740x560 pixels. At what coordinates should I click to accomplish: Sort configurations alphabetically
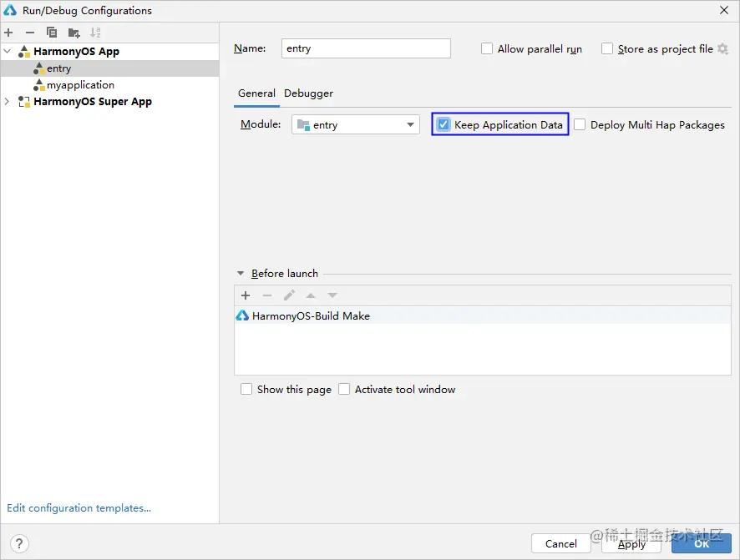point(95,33)
